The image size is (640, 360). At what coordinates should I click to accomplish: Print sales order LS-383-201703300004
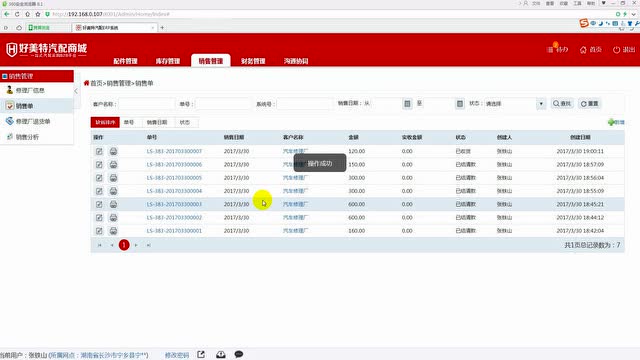(113, 191)
